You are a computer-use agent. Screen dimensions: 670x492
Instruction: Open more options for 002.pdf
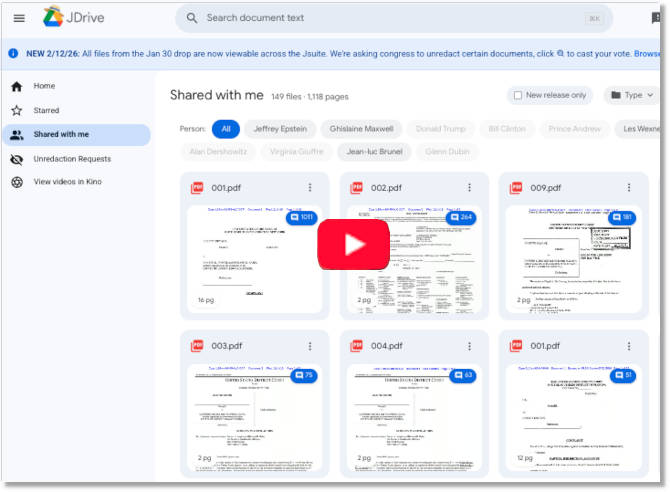point(469,188)
